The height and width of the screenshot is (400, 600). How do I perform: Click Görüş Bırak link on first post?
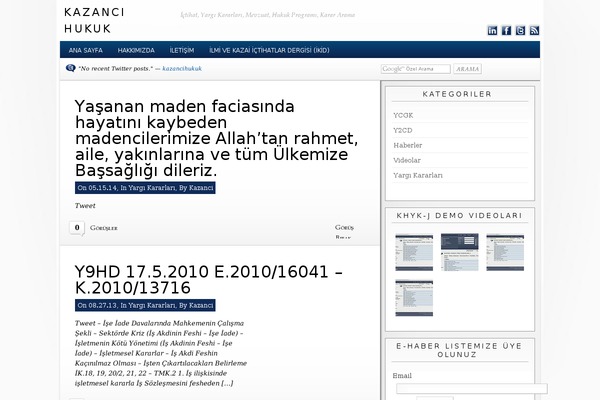344,232
